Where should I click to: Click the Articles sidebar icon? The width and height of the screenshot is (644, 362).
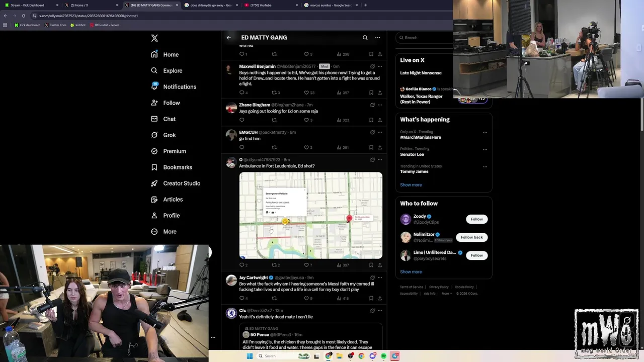coord(154,199)
